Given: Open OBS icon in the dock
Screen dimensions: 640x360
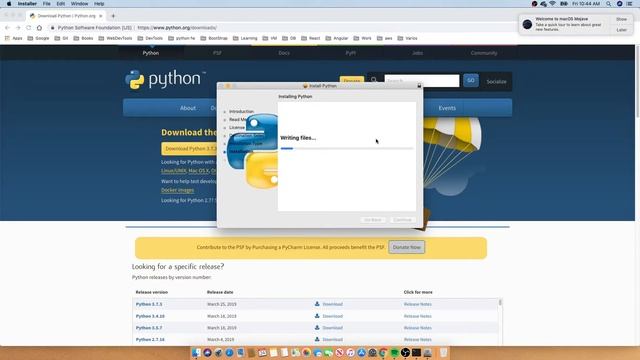Looking at the screenshot, I should click(x=405, y=352).
